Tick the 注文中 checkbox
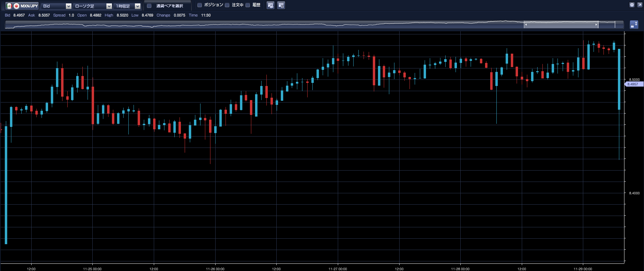Screen dimensions: 644x271 coord(227,5)
